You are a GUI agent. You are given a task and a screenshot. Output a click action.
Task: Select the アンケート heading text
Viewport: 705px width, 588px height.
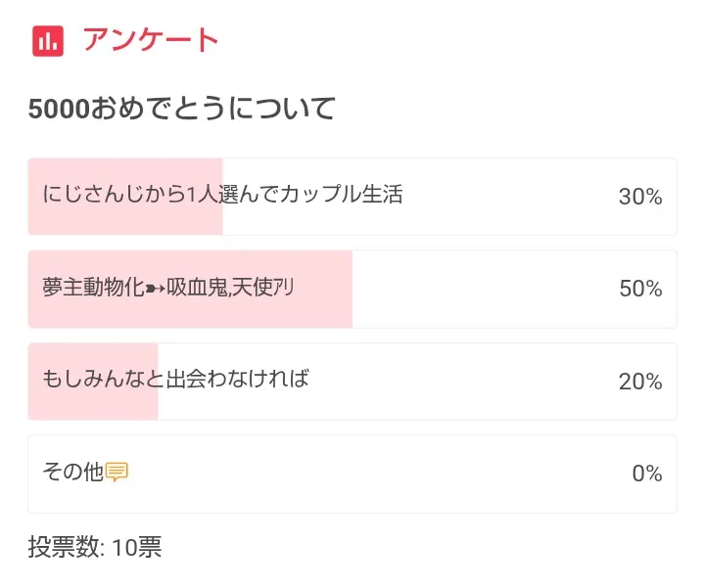coord(151,40)
